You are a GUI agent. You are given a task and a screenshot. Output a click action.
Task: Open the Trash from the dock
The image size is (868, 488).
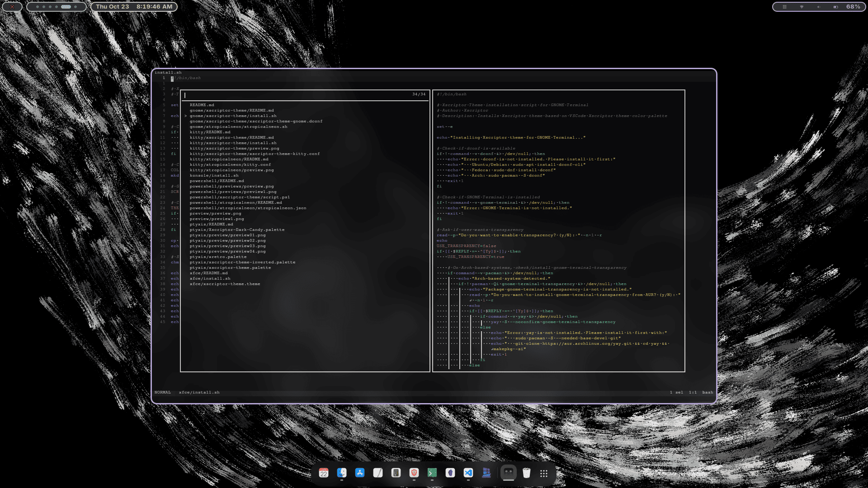click(526, 473)
